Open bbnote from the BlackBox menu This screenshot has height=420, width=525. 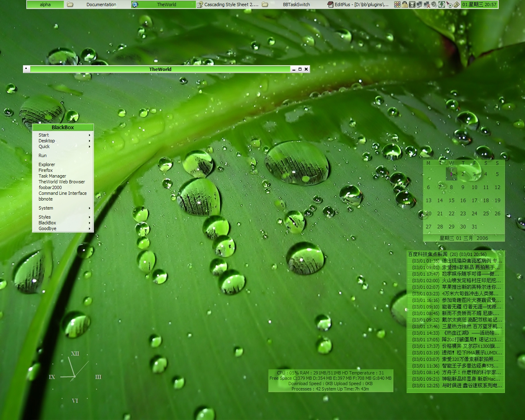click(x=63, y=199)
